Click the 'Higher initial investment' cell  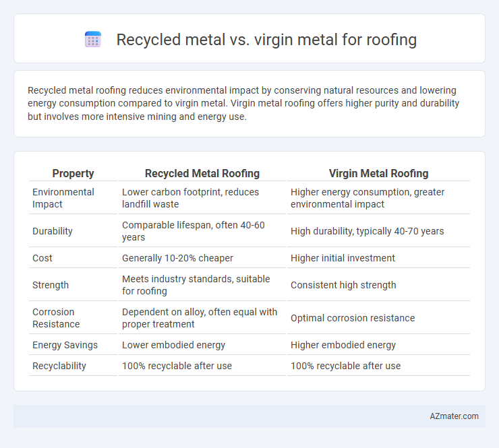point(343,258)
